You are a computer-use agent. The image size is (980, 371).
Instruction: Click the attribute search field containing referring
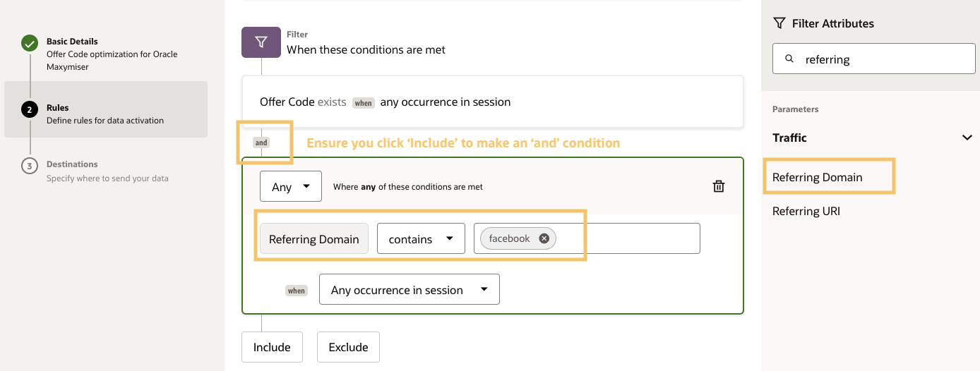883,59
